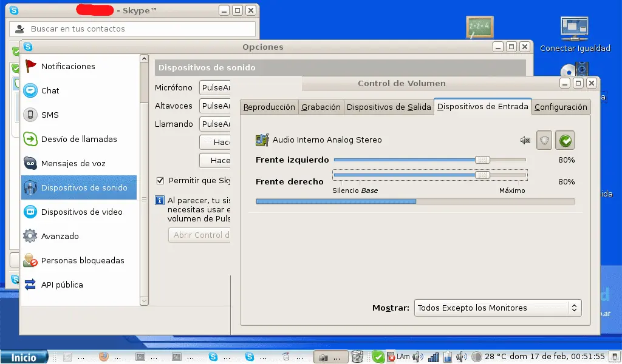Click the 'Abrir Control' button
This screenshot has height=364, width=622.
[199, 235]
